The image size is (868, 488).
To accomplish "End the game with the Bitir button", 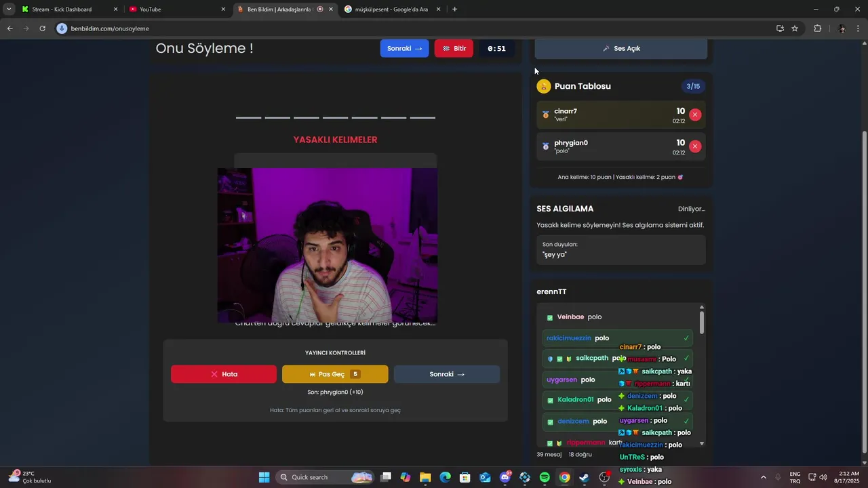I will [x=454, y=49].
